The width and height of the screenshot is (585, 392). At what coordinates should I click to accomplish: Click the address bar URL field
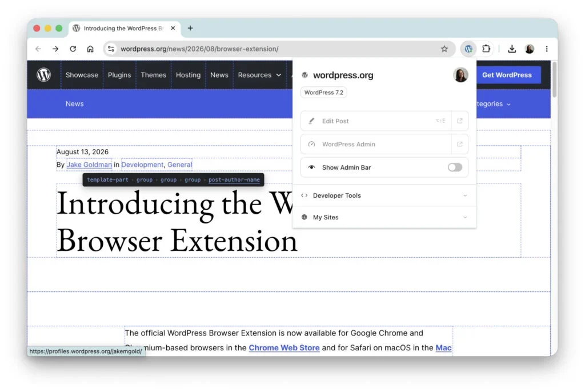tap(279, 49)
